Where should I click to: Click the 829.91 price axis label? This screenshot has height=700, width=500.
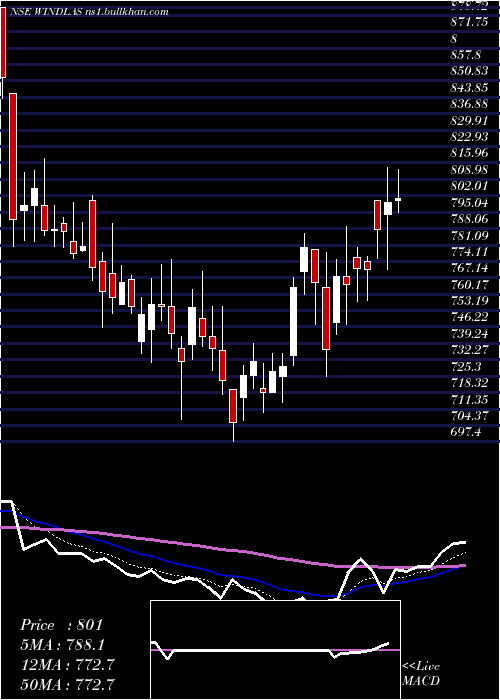click(x=469, y=121)
